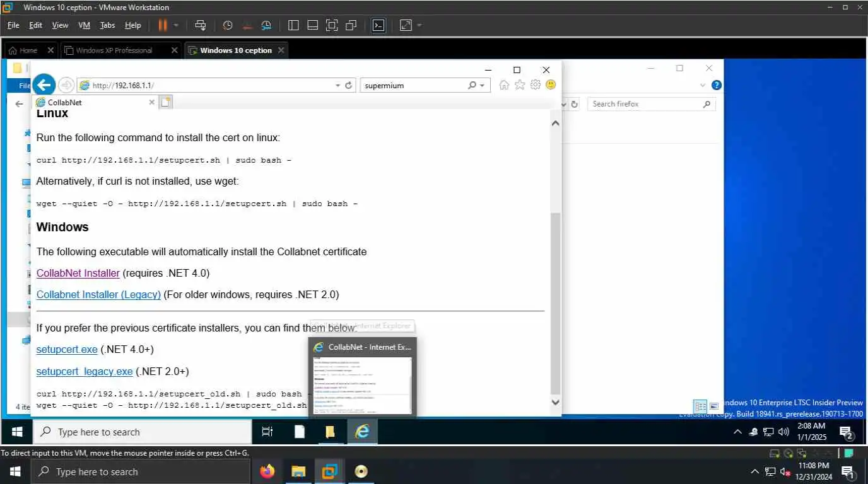Collapse the File Explorer ribbon chevron
868x484 pixels.
click(x=703, y=85)
